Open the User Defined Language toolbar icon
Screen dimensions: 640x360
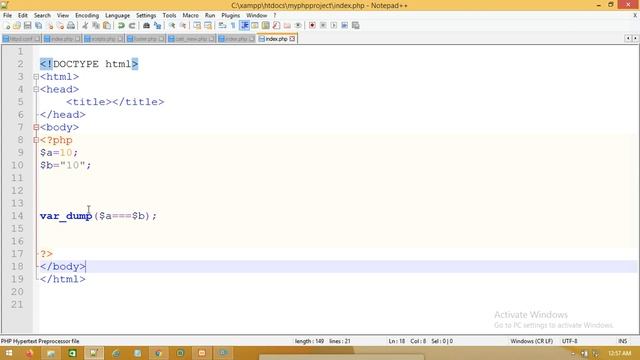255,26
